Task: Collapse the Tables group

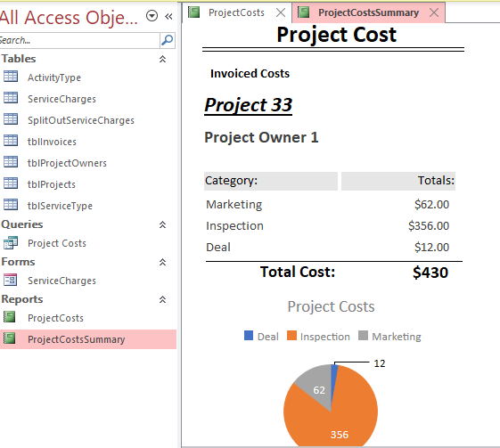Action: pos(162,59)
